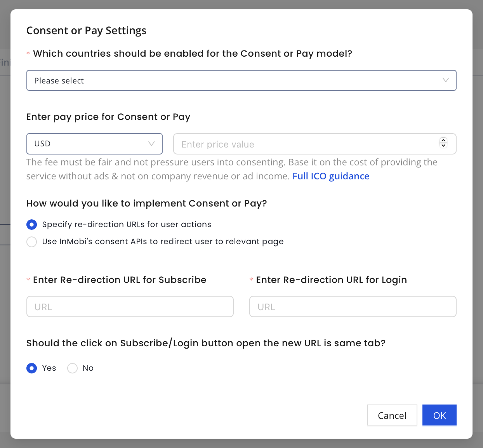Click the 'Use InMobi's consent APIs' label text
This screenshot has width=483, height=448.
pos(163,241)
